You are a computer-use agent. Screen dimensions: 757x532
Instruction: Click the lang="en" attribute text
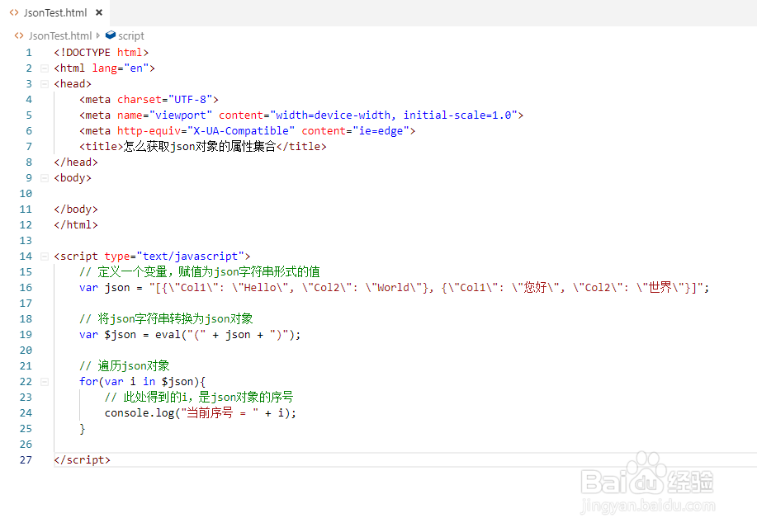[121, 68]
